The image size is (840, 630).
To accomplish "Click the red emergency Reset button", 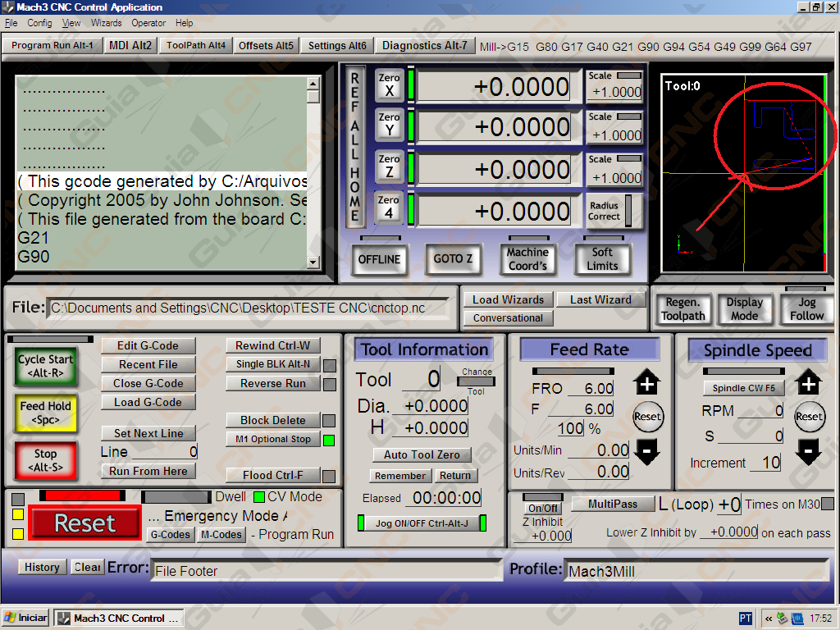I will pos(85,523).
